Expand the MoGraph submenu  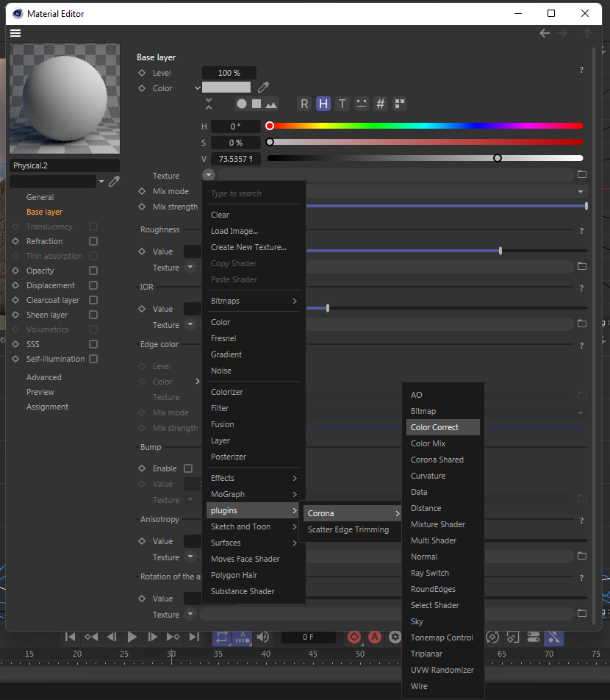(x=254, y=494)
